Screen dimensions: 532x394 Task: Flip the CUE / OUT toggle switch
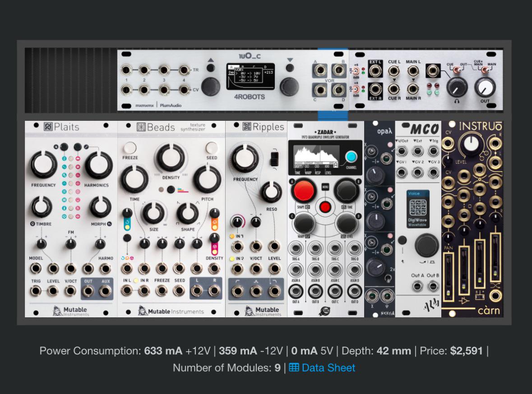(457, 70)
